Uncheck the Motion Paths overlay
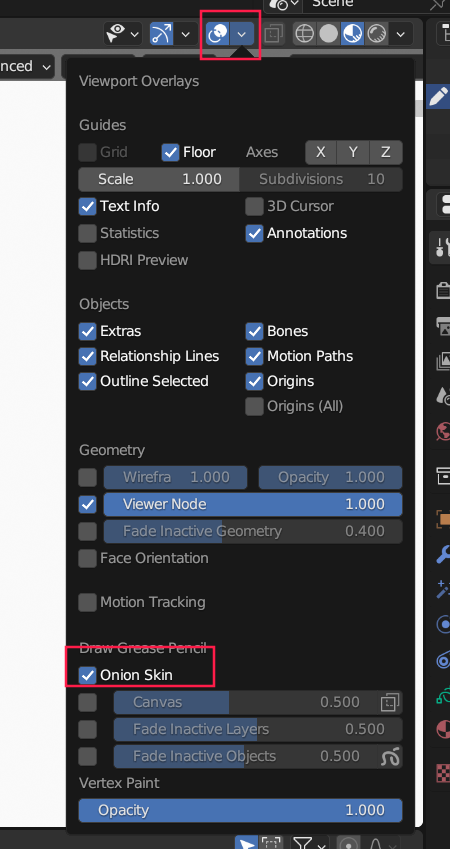 (x=254, y=356)
